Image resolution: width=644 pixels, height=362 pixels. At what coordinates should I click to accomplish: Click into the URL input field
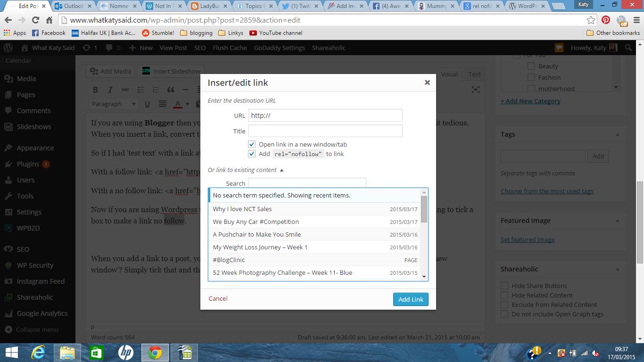[325, 115]
